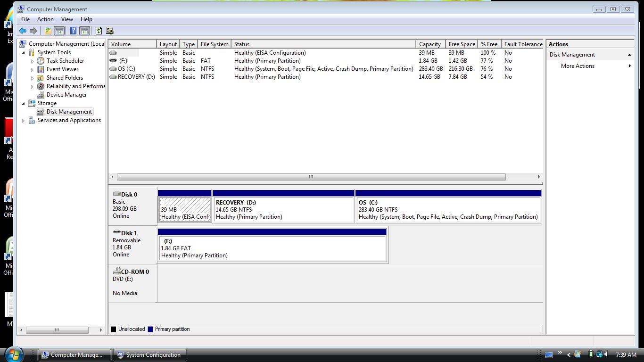The image size is (644, 362).
Task: Select System Tools icon in tree
Action: (x=32, y=52)
